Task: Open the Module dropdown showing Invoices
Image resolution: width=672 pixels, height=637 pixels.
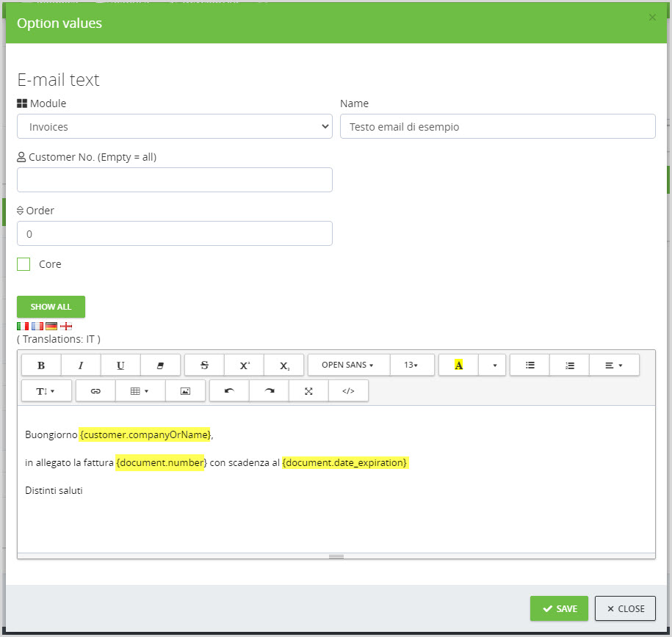Action: coord(175,127)
